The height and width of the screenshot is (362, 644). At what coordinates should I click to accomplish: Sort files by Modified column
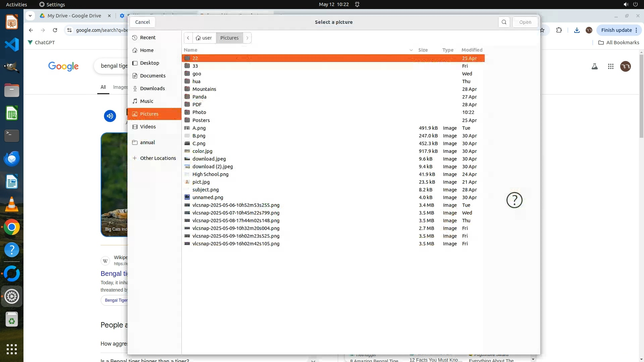click(472, 50)
